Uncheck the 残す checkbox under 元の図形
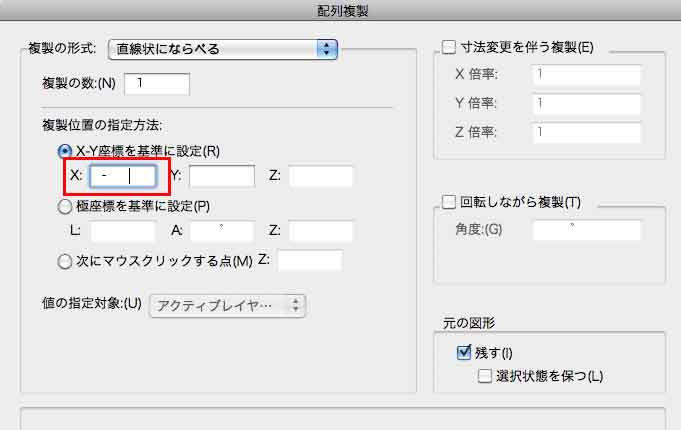 [x=463, y=352]
